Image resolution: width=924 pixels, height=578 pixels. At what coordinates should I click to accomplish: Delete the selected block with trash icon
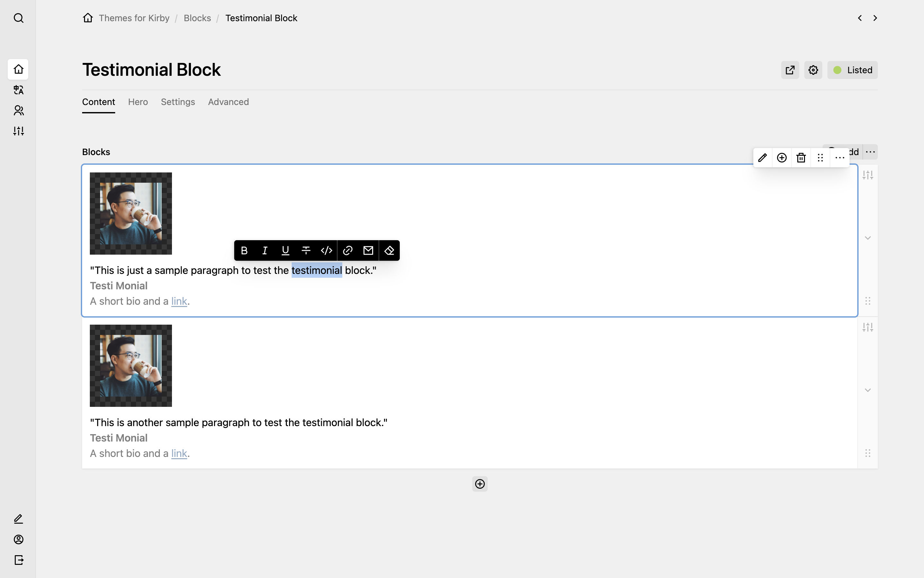point(801,157)
